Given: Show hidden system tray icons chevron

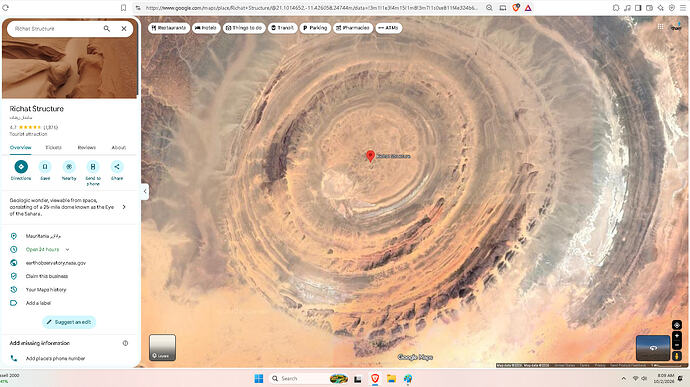Looking at the screenshot, I should (x=624, y=379).
